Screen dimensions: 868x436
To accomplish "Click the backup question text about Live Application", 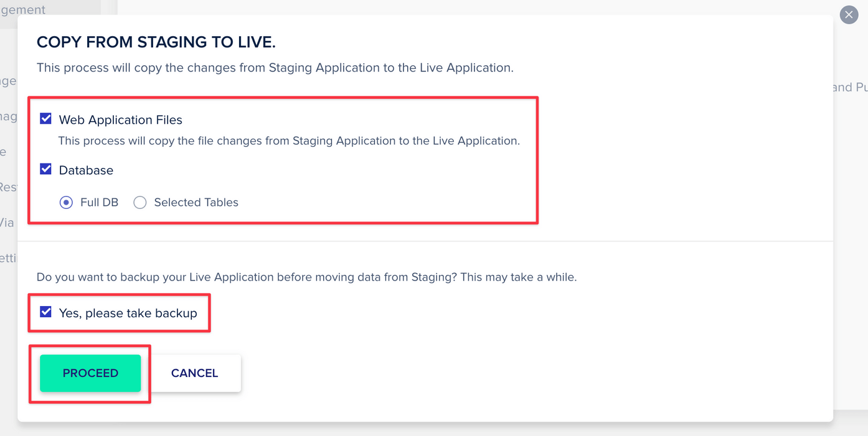I will click(306, 277).
